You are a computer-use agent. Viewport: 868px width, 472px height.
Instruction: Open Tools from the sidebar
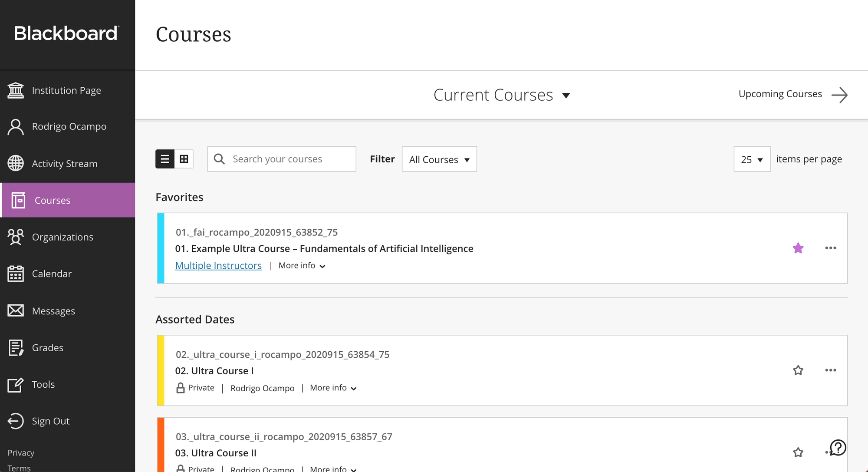[43, 384]
